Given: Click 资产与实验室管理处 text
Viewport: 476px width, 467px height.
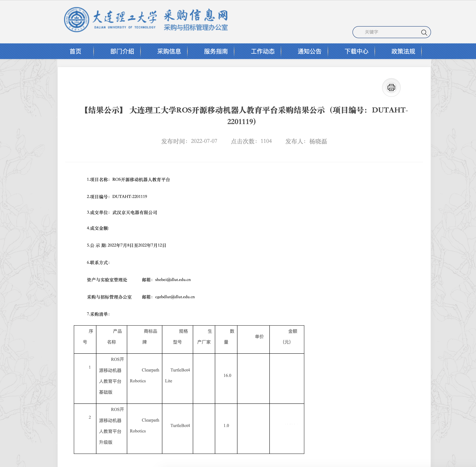Looking at the screenshot, I should (x=107, y=280).
